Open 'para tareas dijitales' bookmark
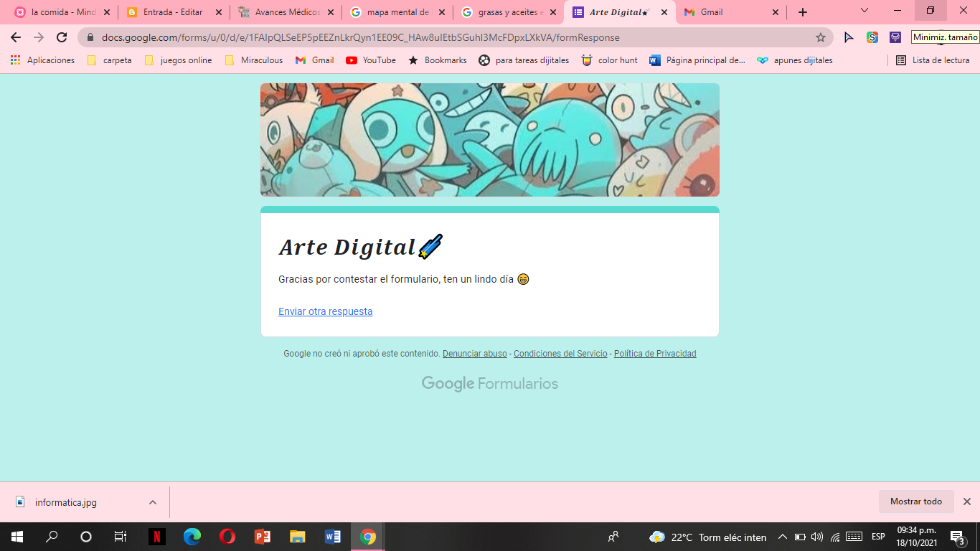Image resolution: width=980 pixels, height=551 pixels. [524, 60]
